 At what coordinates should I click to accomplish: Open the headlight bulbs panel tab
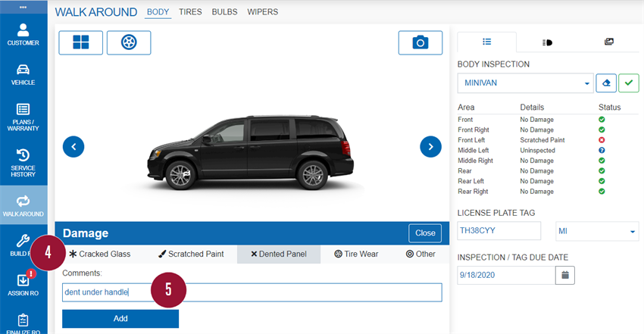coord(548,42)
